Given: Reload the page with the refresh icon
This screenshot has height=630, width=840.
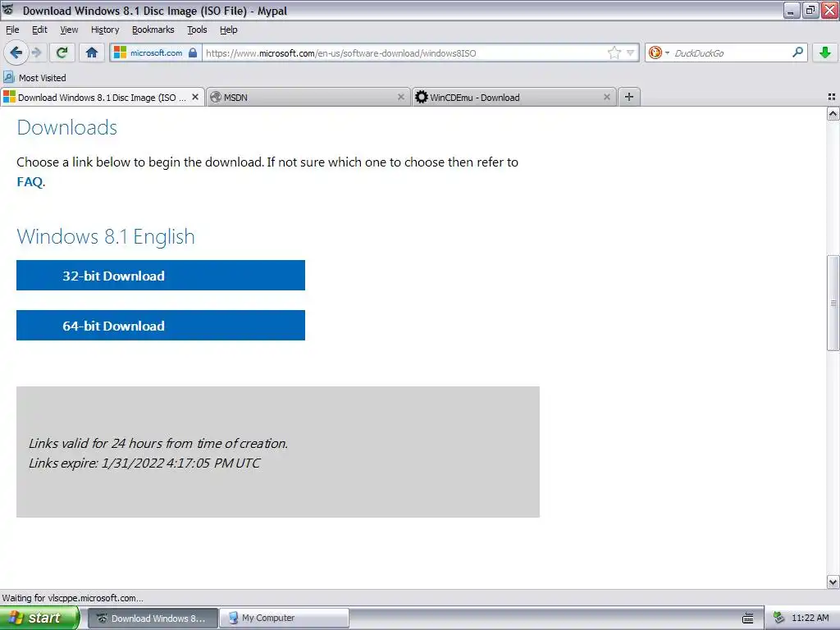Looking at the screenshot, I should (x=62, y=52).
